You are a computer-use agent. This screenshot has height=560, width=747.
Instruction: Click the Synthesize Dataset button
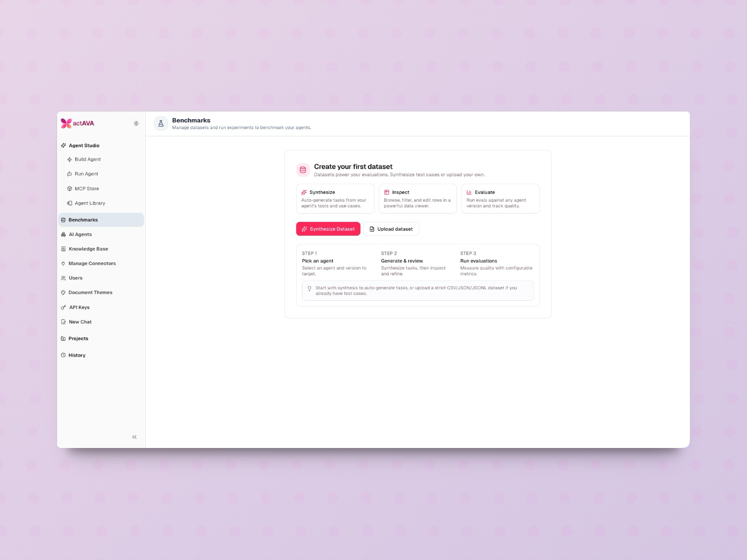328,229
